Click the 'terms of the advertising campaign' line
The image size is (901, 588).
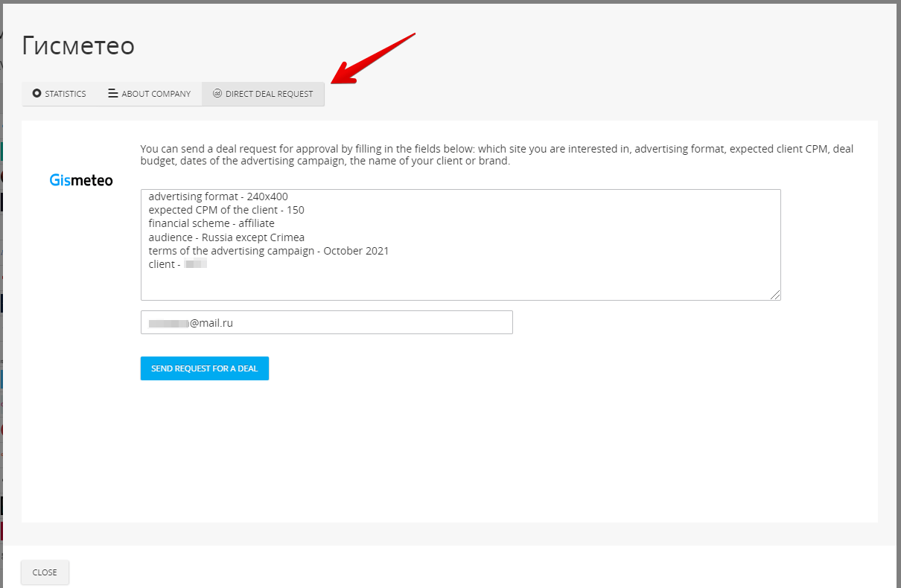(x=269, y=251)
